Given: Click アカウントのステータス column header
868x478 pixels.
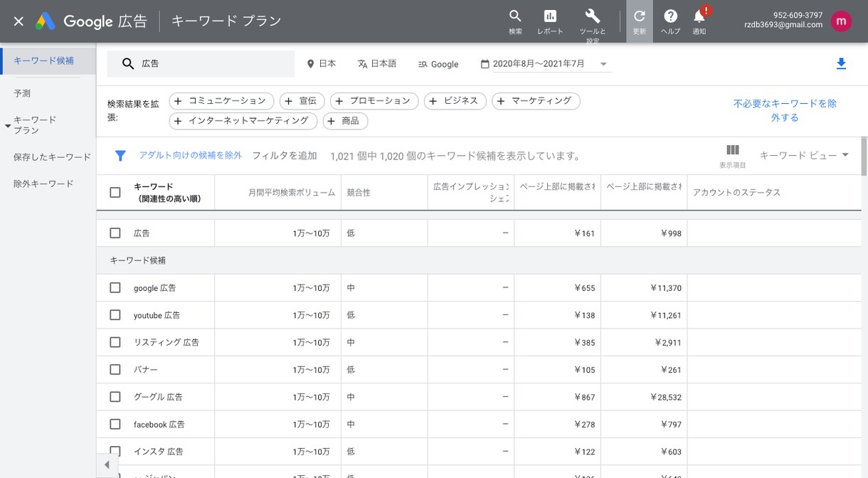Looking at the screenshot, I should tap(736, 193).
